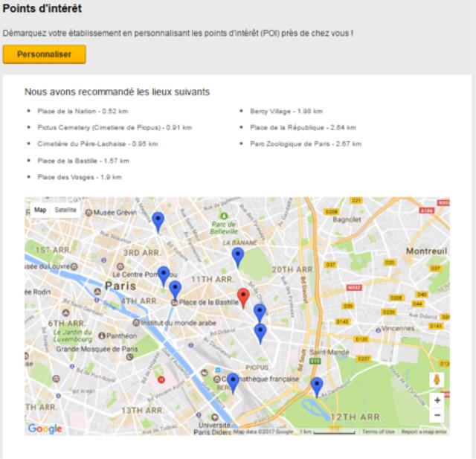Screen dimensions: 476x459
Task: Click blue pin directly right of red pin
Action: coord(260,313)
